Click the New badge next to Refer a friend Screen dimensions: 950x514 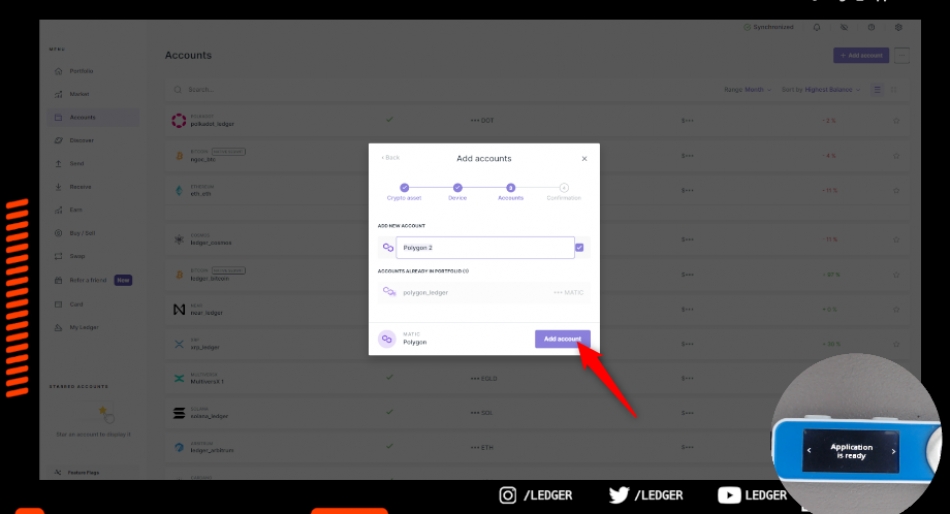(123, 280)
